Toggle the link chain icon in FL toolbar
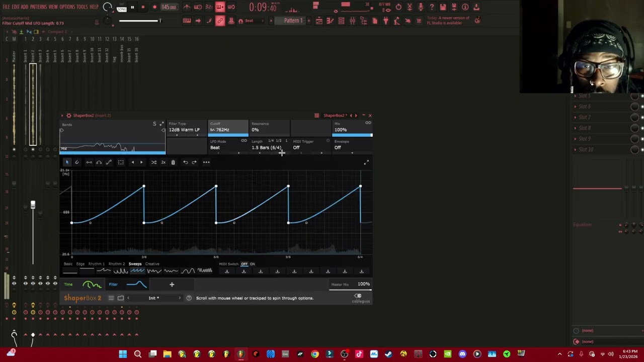The width and height of the screenshot is (644, 362). 220,21
